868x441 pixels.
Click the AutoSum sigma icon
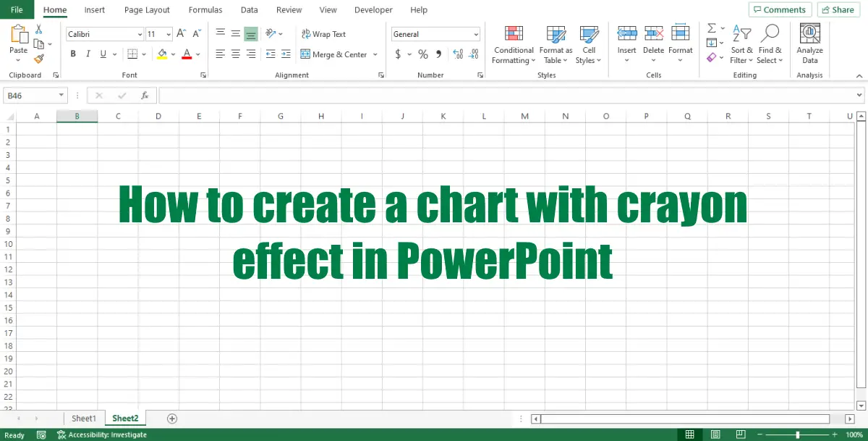point(712,28)
